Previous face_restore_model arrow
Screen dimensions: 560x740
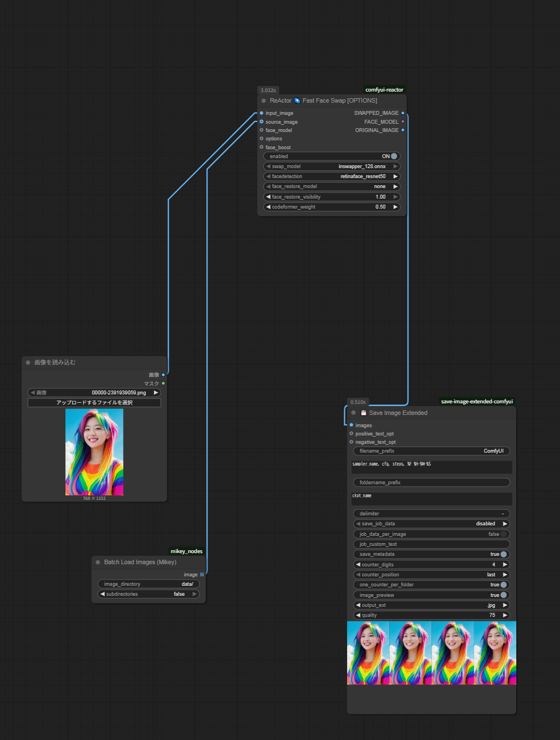(268, 186)
